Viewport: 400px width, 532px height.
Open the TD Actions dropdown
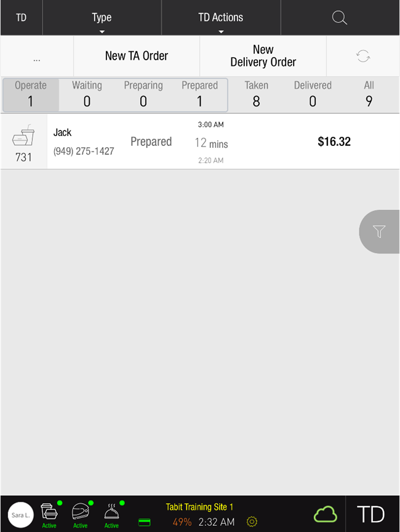tap(220, 18)
